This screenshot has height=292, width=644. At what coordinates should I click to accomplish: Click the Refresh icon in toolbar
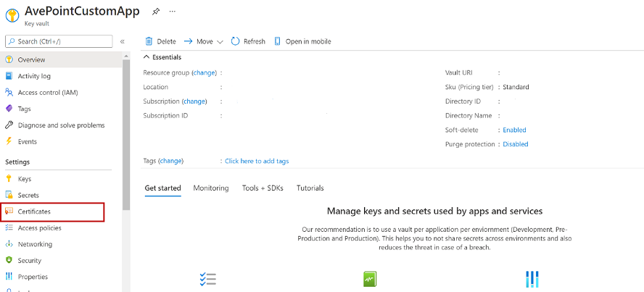click(236, 41)
